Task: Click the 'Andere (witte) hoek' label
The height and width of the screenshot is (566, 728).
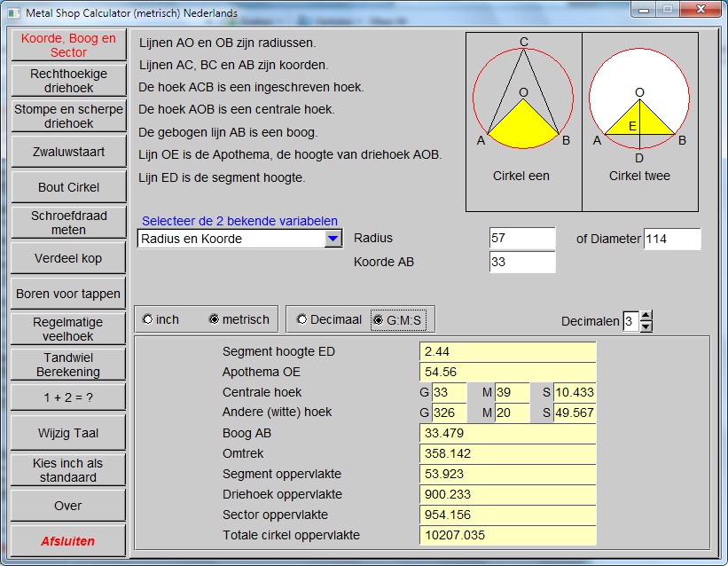Action: click(278, 413)
